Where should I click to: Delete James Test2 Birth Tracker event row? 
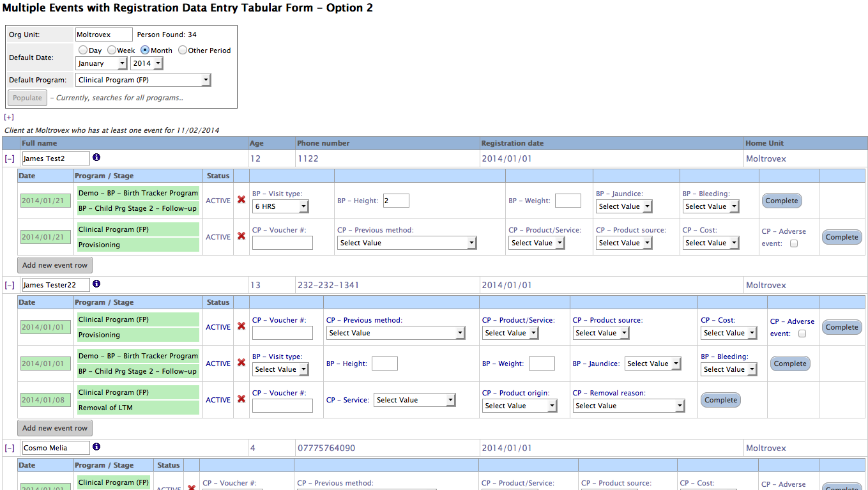[241, 200]
